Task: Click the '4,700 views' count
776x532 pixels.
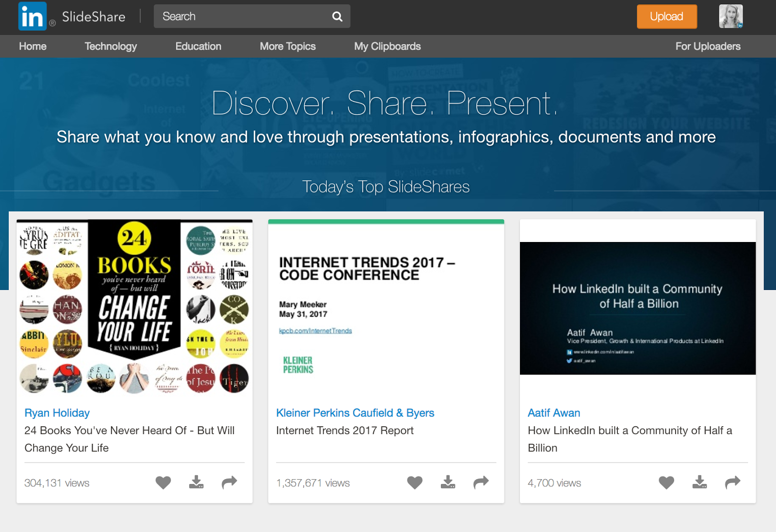Action: (554, 483)
